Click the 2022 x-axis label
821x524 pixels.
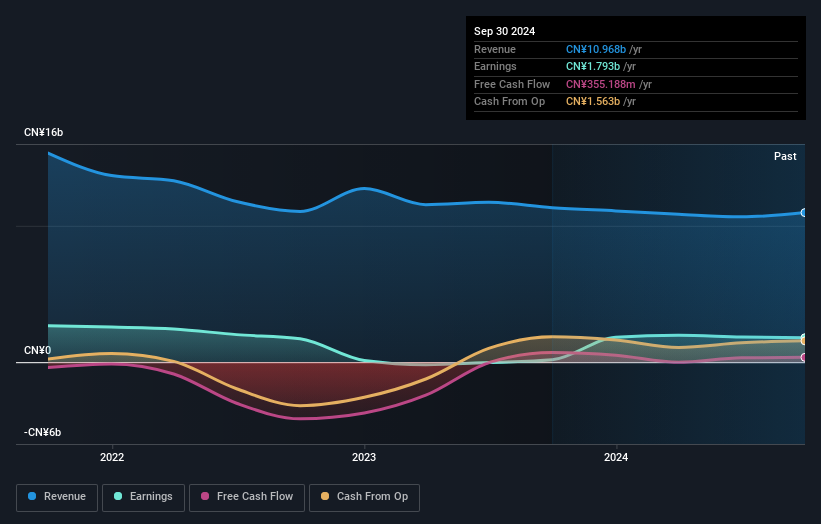112,457
